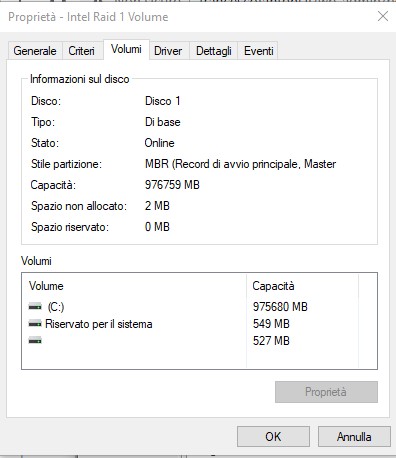Show the Eventi tab
This screenshot has width=396, height=458.
tap(259, 51)
